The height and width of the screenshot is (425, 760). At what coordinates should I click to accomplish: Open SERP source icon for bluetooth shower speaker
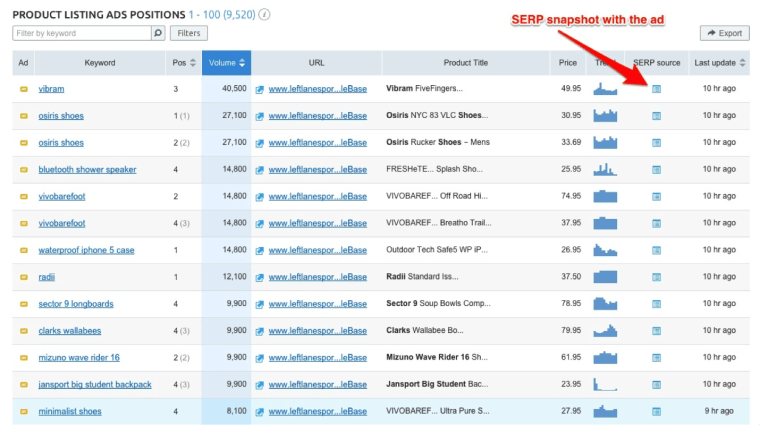pos(656,170)
